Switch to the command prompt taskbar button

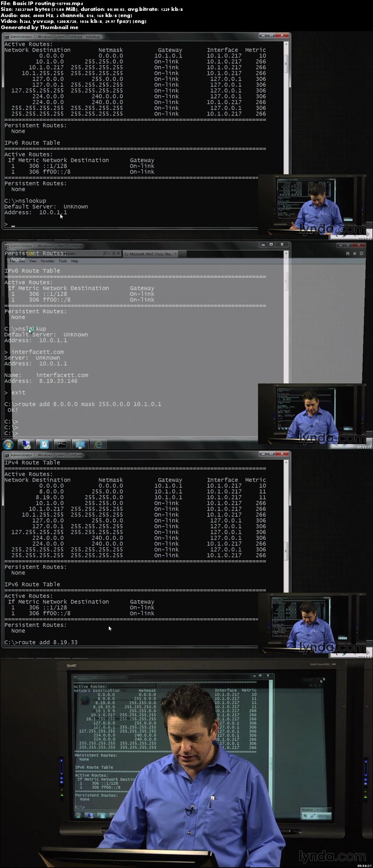[x=62, y=444]
